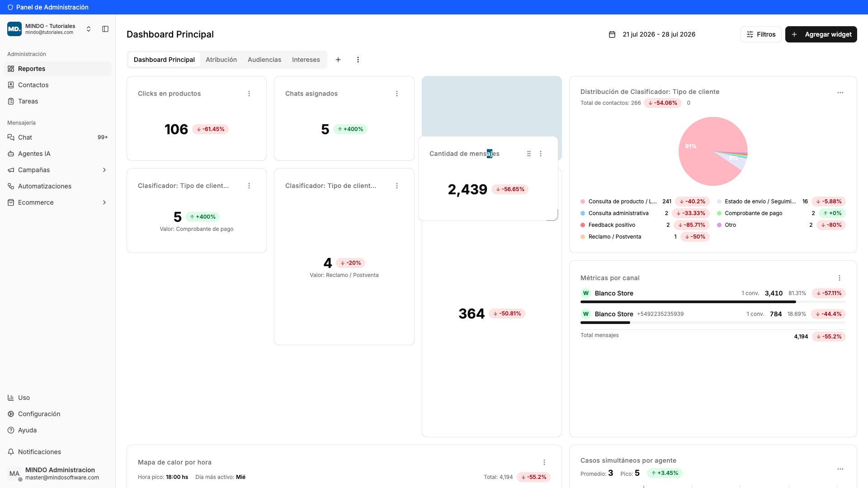Select the Dashboard Principal tab
868x488 pixels.
click(x=164, y=60)
